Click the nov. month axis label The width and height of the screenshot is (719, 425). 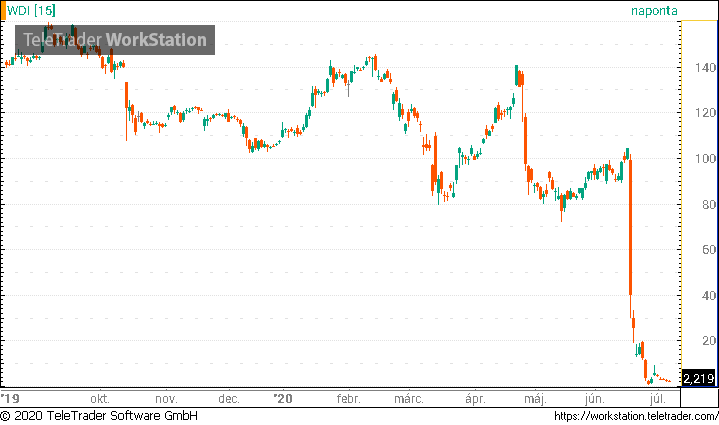[x=166, y=398]
